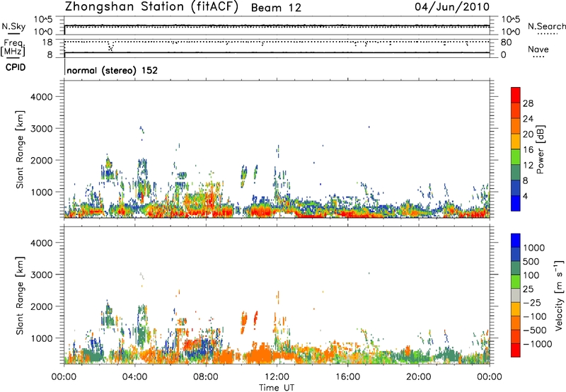Click the light green Power colorbar segment
The image size is (566, 392).
tap(516, 156)
